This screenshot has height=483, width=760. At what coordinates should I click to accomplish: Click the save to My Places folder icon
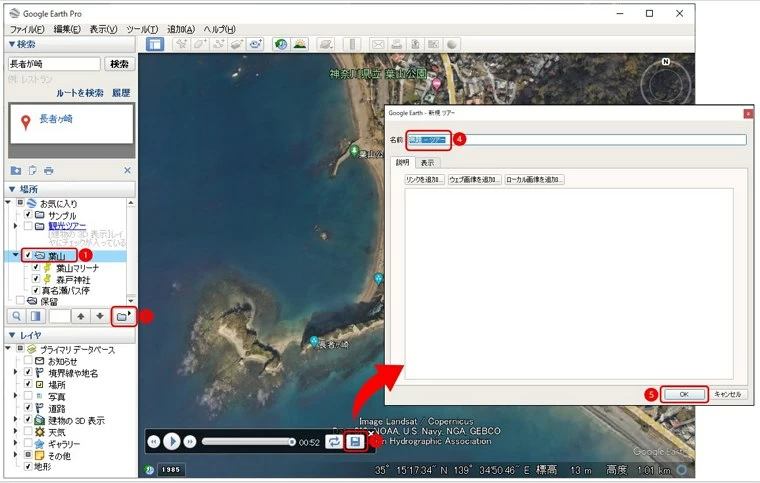coord(16,171)
